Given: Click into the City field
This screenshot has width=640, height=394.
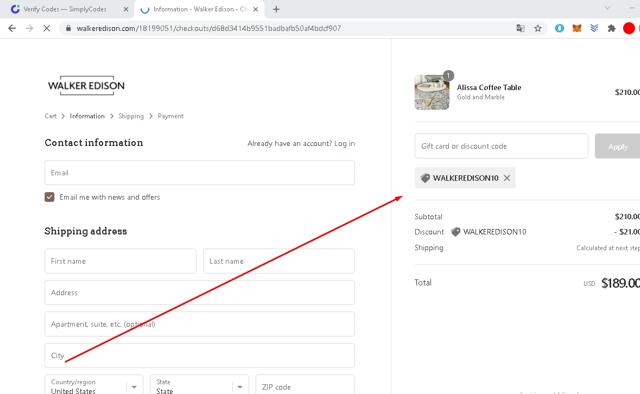Looking at the screenshot, I should click(200, 356).
